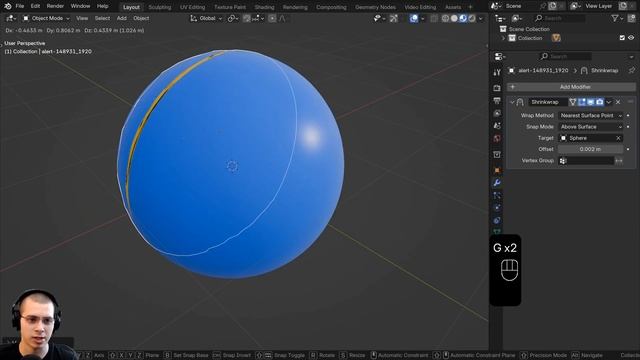Click the properties editor search field
This screenshot has height=360, width=640.
point(566,56)
